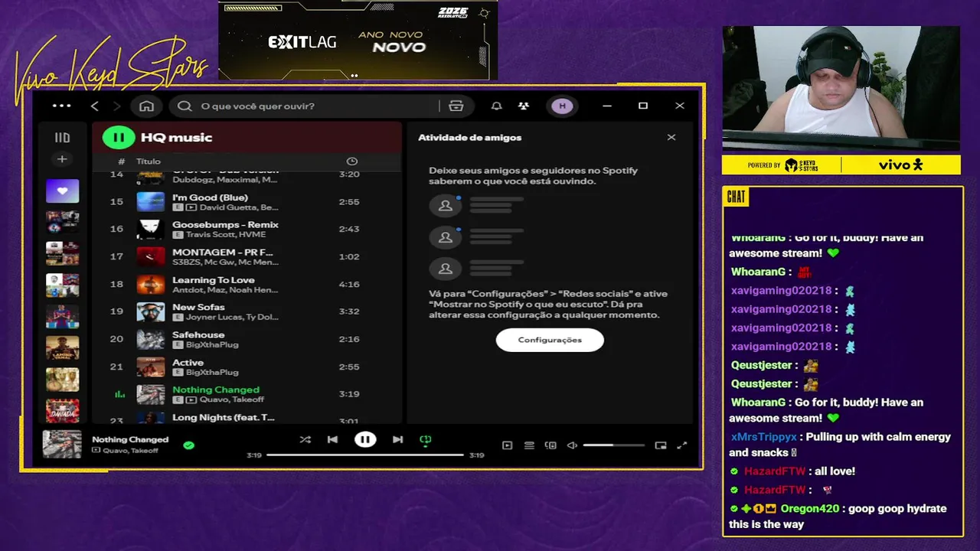Select track New Sofas

point(247,312)
